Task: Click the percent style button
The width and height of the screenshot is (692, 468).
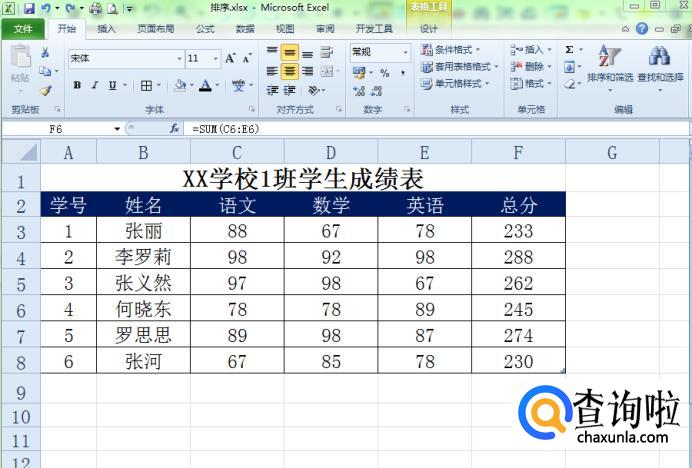Action: coord(385,73)
